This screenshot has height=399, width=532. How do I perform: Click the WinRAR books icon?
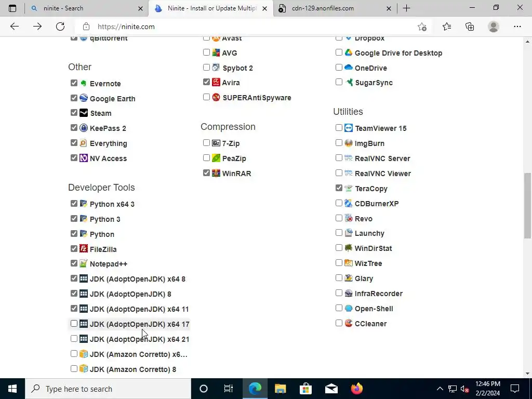(216, 173)
